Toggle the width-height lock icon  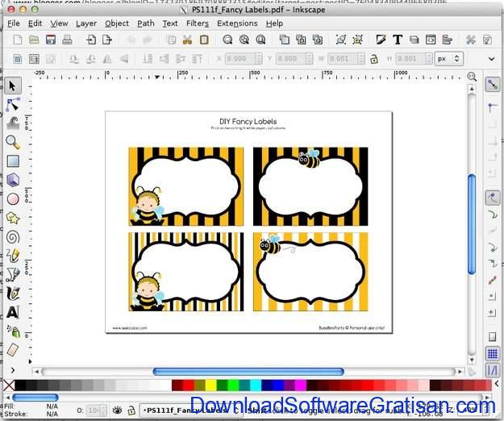coord(374,59)
